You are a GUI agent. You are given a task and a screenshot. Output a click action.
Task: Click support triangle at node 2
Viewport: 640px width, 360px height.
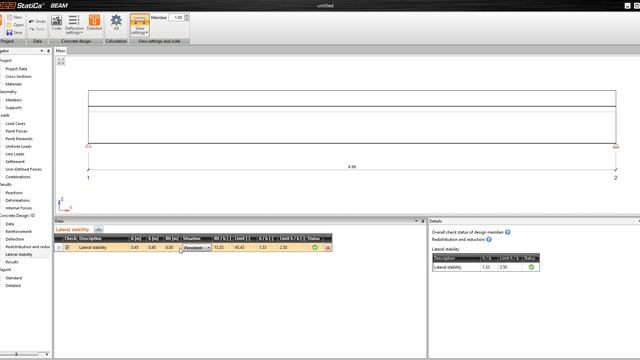click(x=616, y=146)
